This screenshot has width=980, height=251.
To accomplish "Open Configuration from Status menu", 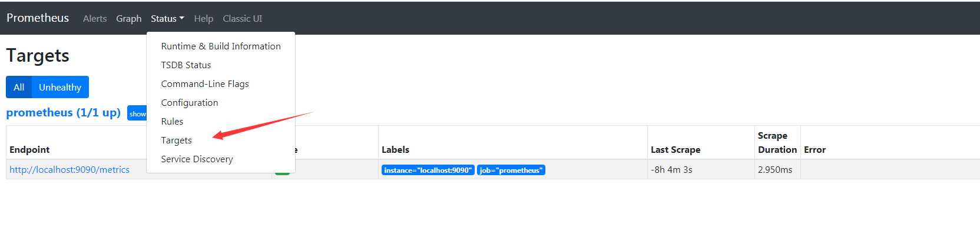I will (190, 102).
